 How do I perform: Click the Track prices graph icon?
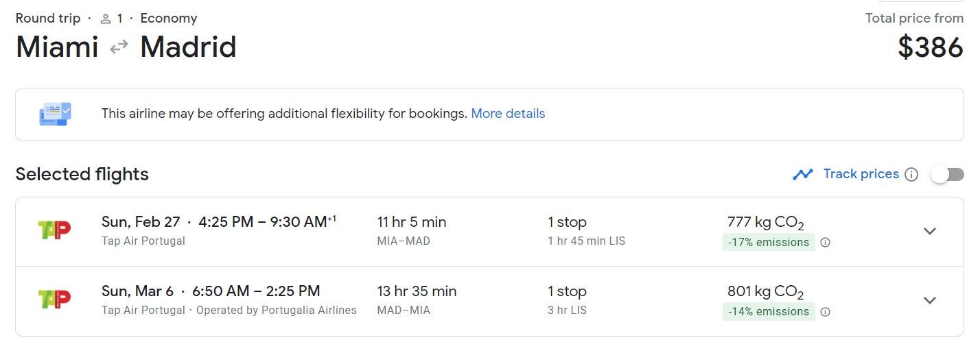[x=802, y=174]
